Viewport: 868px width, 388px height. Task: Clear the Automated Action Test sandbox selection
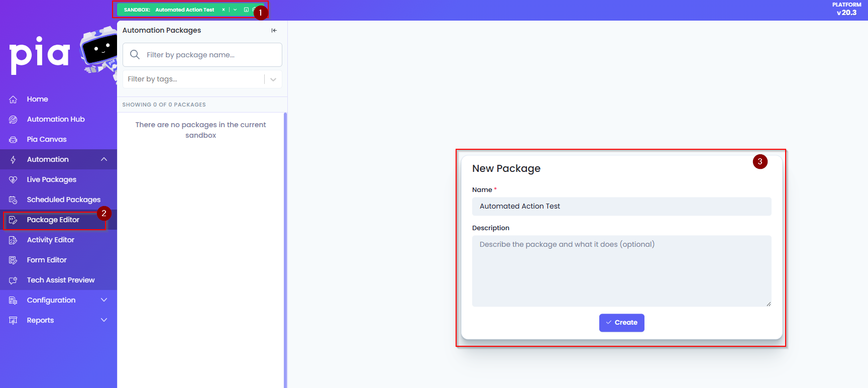point(223,10)
